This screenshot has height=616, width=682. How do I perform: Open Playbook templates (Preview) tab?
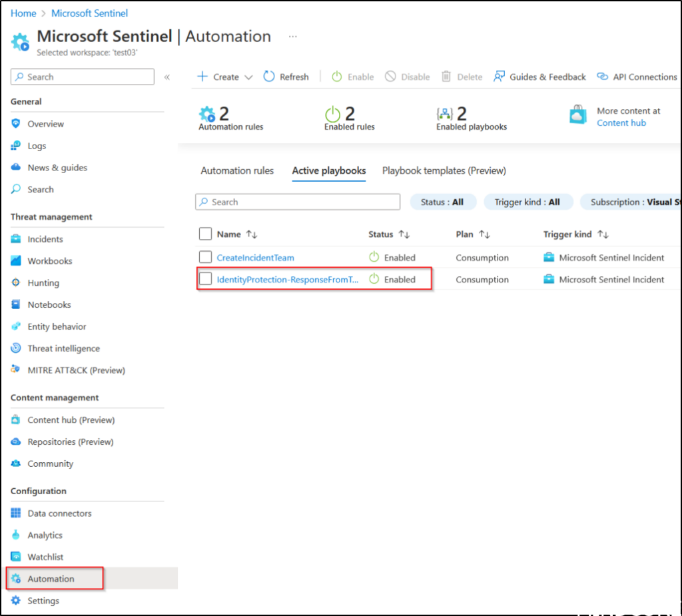(x=444, y=170)
